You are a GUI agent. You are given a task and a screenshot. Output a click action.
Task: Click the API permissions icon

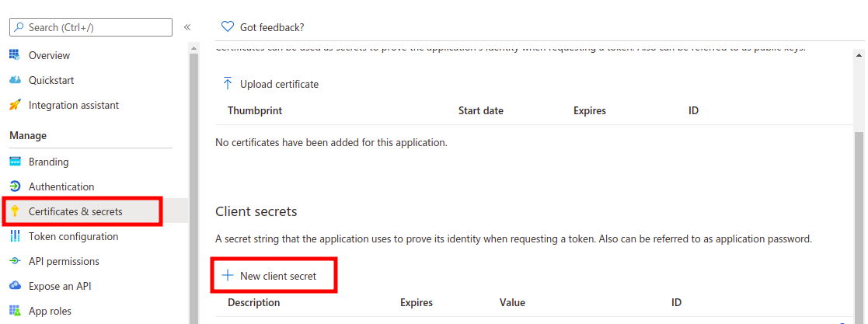(x=14, y=261)
